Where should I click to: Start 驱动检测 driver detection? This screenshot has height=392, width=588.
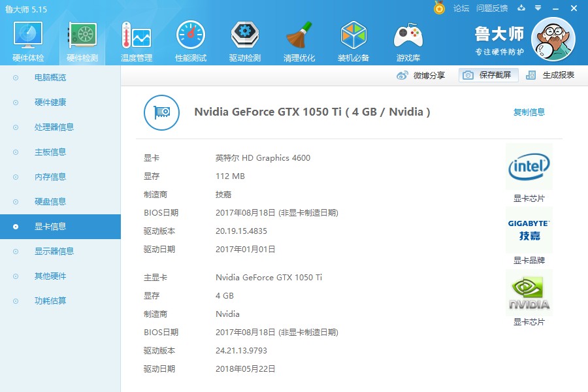(x=244, y=39)
